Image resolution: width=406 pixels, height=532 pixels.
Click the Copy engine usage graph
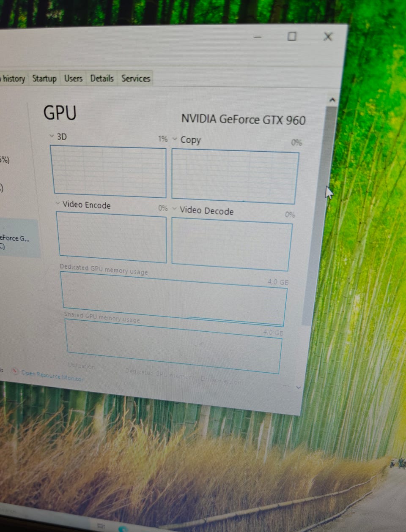pos(235,176)
